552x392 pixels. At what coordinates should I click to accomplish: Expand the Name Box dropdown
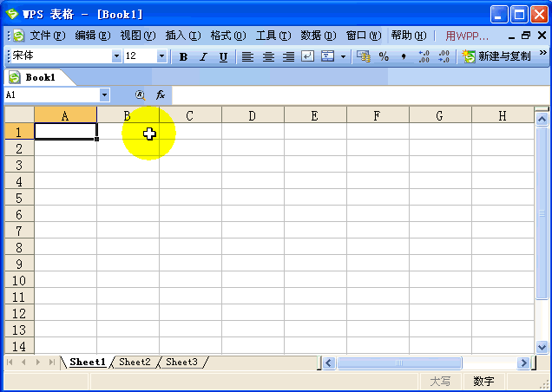[105, 95]
